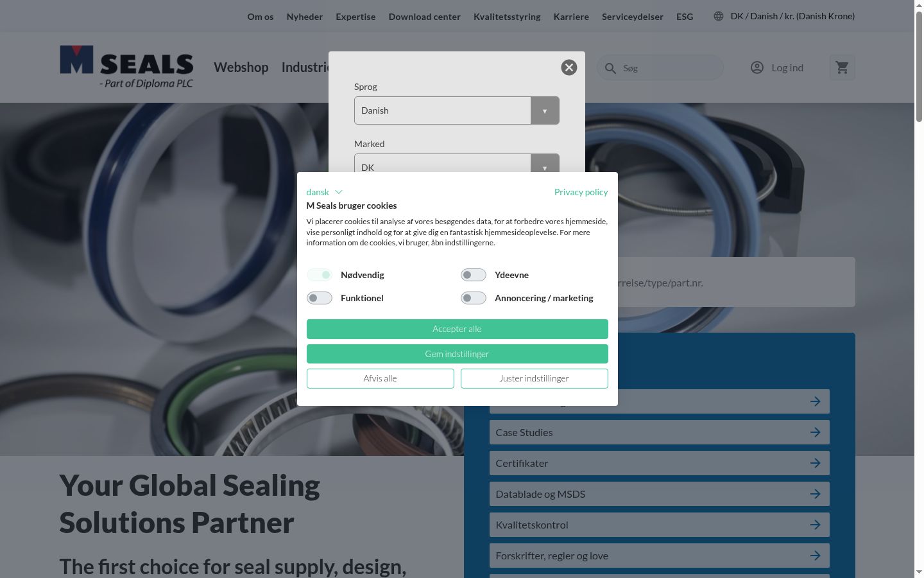Click arrow in Certifikater row
The image size is (924, 578).
(x=815, y=463)
